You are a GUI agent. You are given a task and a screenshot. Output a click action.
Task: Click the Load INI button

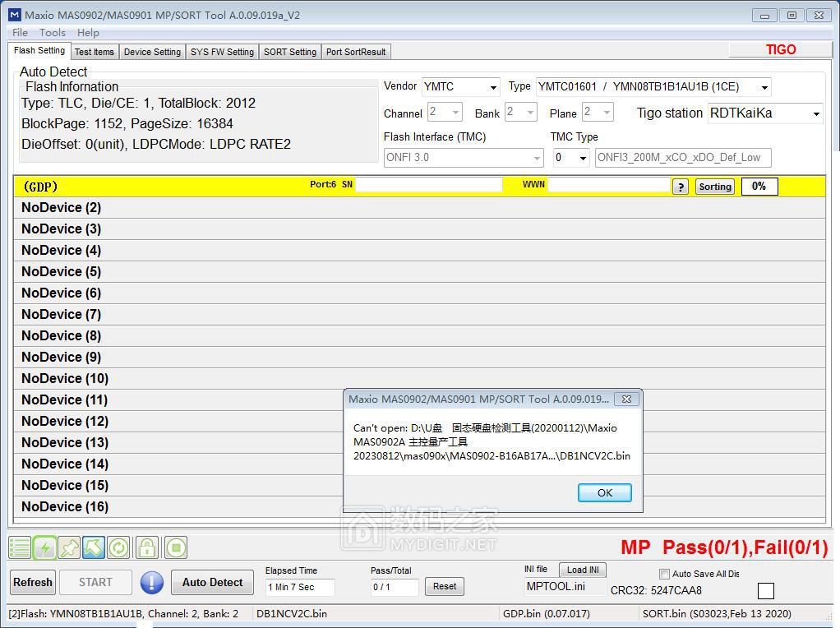(582, 570)
